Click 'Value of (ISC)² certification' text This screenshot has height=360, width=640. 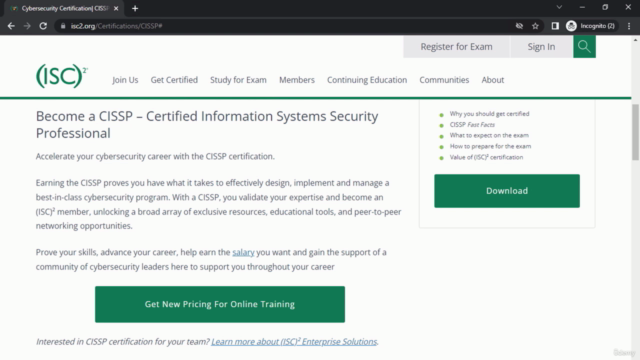(x=486, y=157)
